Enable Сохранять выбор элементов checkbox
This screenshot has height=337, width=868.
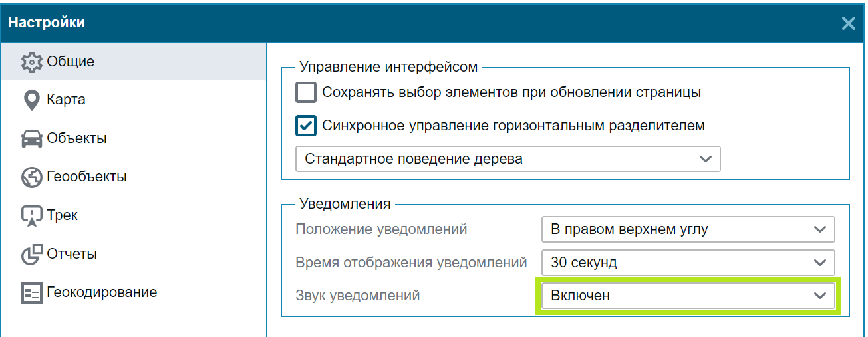[306, 92]
